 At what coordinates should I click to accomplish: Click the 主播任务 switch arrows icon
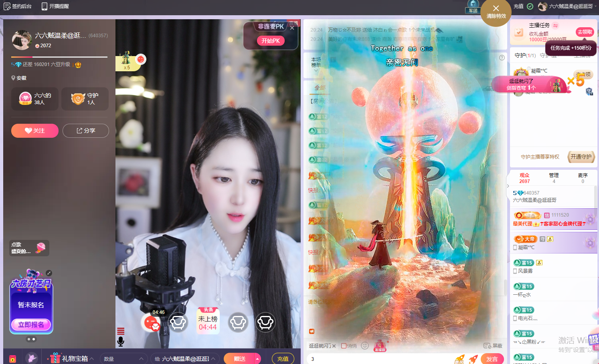pyautogui.click(x=555, y=26)
